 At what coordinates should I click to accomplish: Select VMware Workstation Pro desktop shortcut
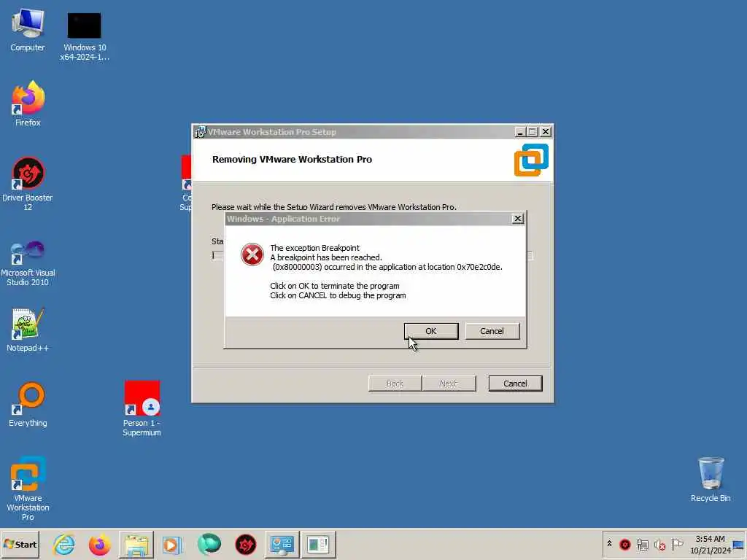28,489
